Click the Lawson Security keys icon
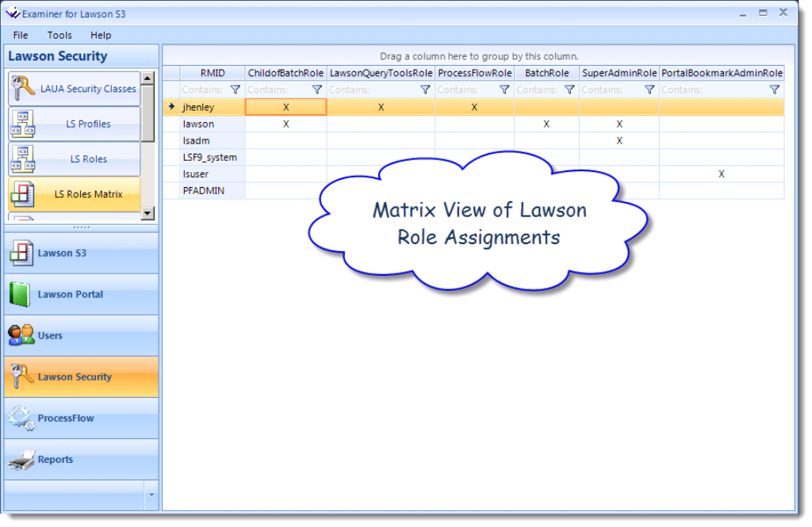Image resolution: width=812 pixels, height=527 pixels. pyautogui.click(x=21, y=376)
